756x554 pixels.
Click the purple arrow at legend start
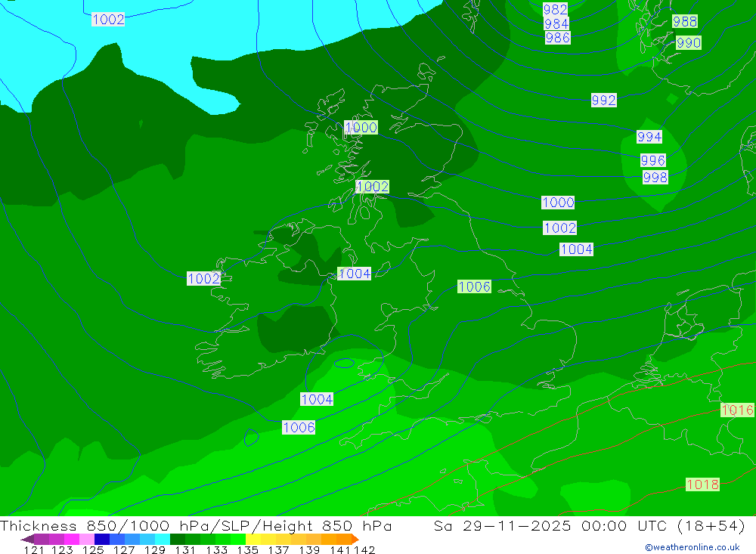coord(27,539)
